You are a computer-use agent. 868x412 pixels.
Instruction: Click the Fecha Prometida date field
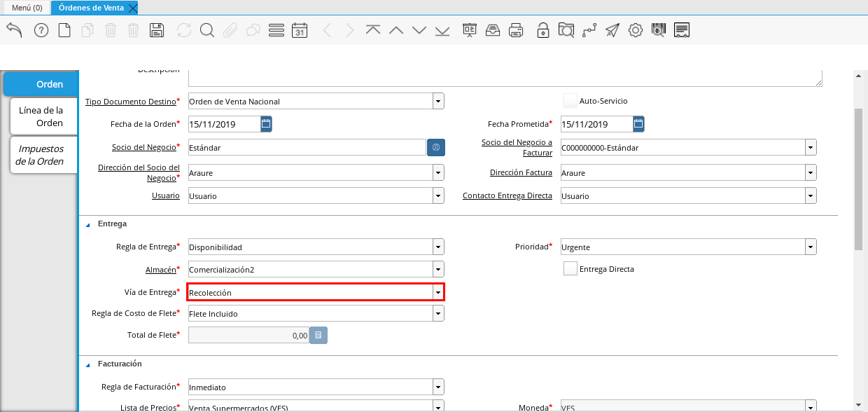pyautogui.click(x=595, y=125)
